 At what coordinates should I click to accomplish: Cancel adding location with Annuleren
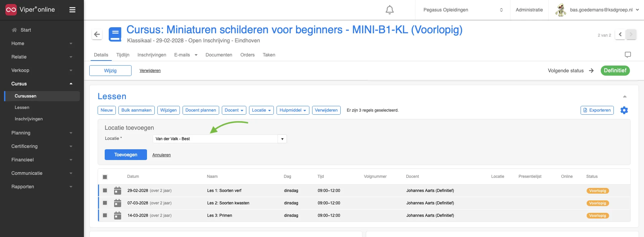161,155
